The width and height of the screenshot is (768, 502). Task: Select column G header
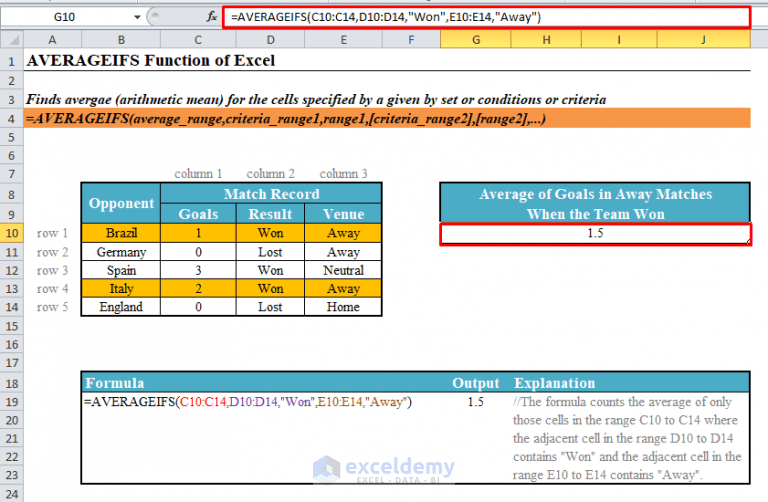[x=476, y=40]
